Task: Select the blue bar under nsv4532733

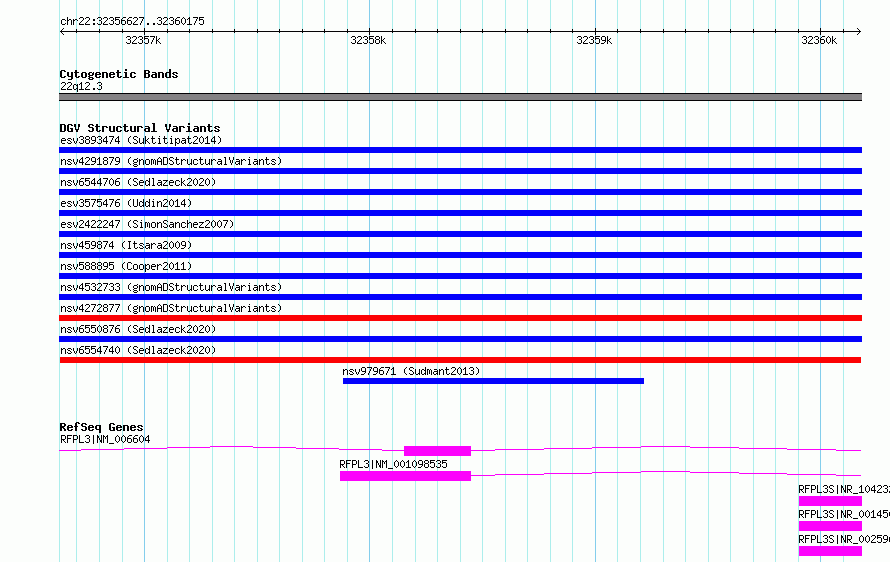Action: 460,297
